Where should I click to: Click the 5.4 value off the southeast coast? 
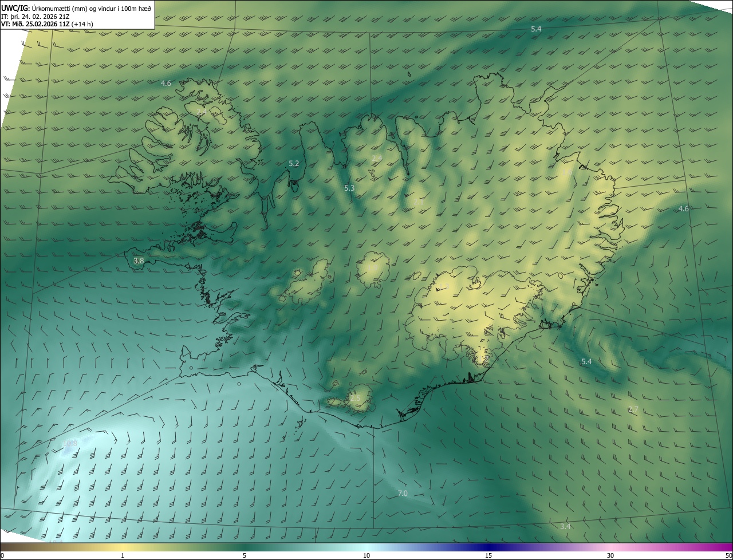pos(586,361)
